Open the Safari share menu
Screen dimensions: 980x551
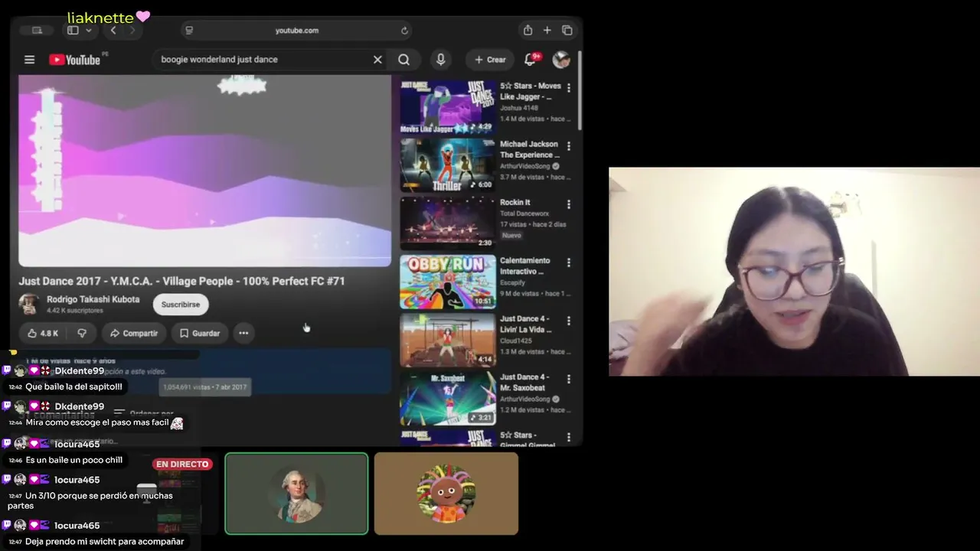[x=528, y=31]
